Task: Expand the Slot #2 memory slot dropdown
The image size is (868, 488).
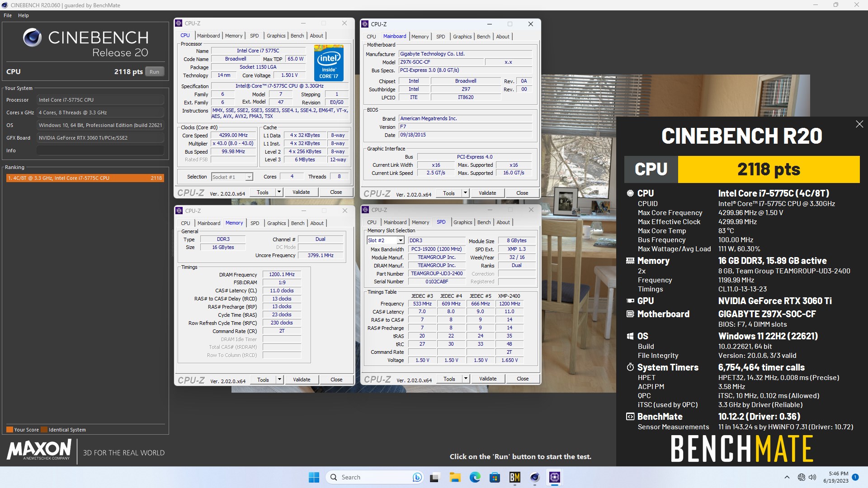Action: (x=400, y=240)
